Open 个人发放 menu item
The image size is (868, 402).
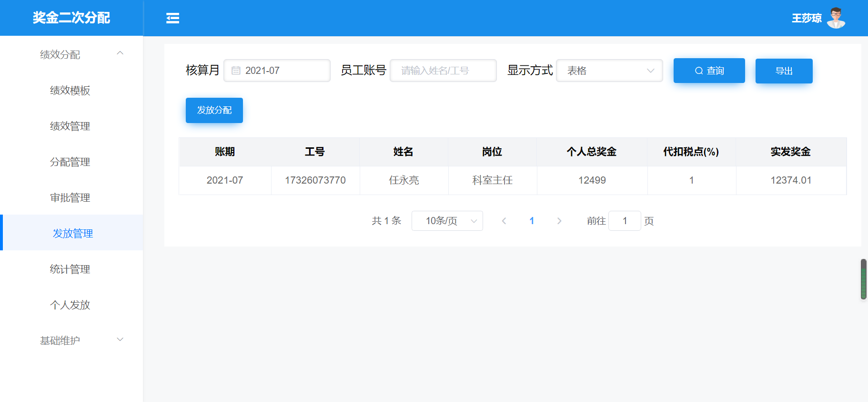click(71, 305)
